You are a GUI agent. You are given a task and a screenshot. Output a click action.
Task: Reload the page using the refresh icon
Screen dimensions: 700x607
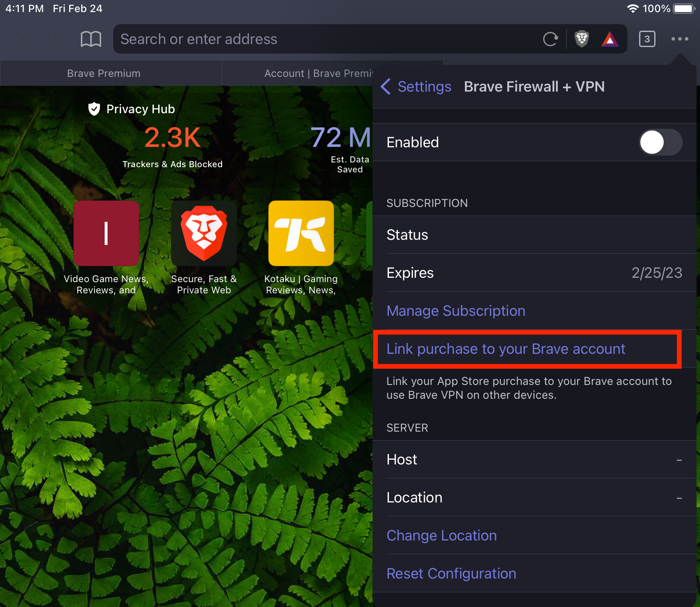pyautogui.click(x=550, y=39)
